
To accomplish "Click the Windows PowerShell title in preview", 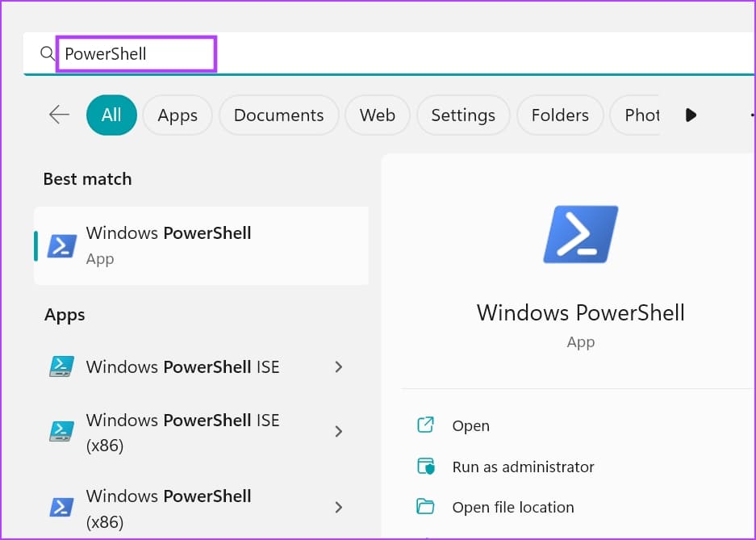I will pos(580,312).
